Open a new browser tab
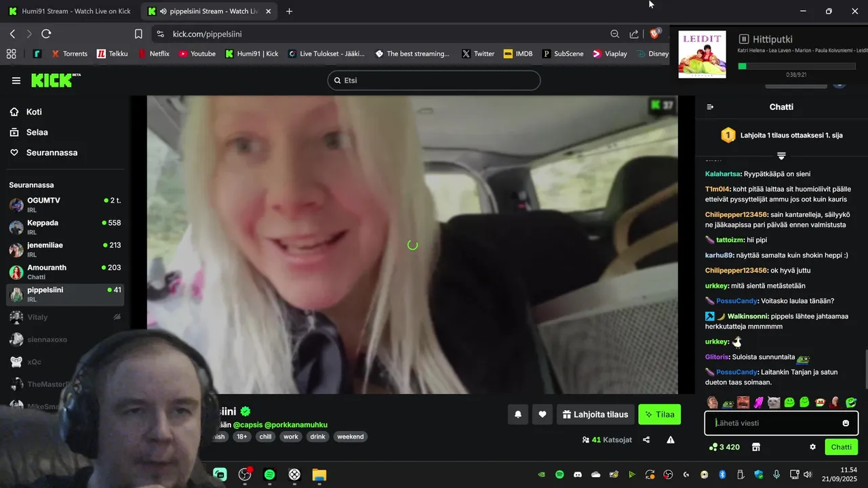This screenshot has height=488, width=868. pyautogui.click(x=290, y=12)
